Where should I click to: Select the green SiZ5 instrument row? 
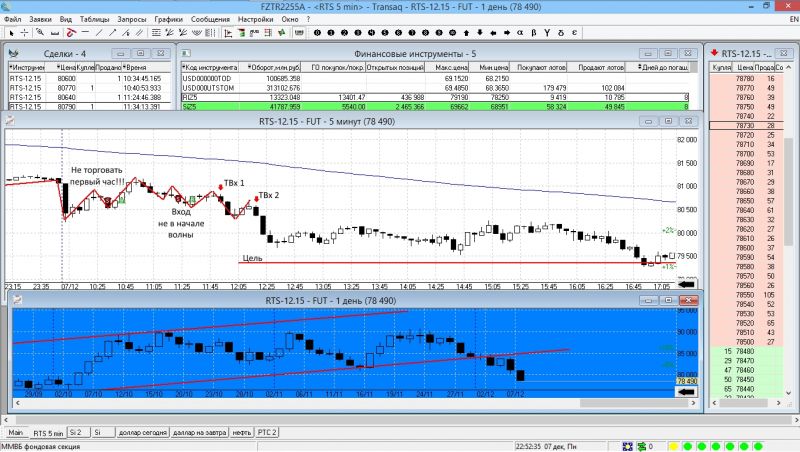point(435,107)
